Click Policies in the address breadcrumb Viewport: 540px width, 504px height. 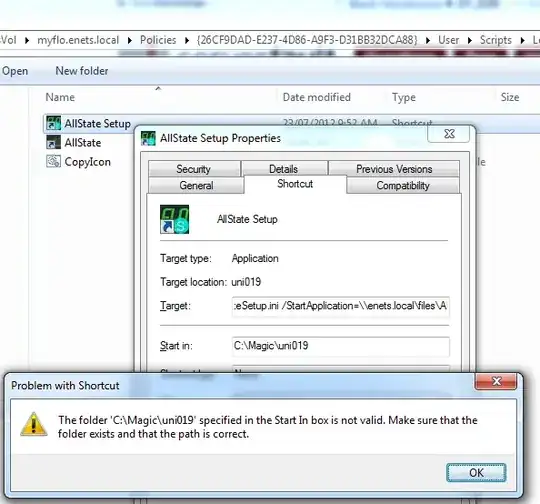(158, 40)
